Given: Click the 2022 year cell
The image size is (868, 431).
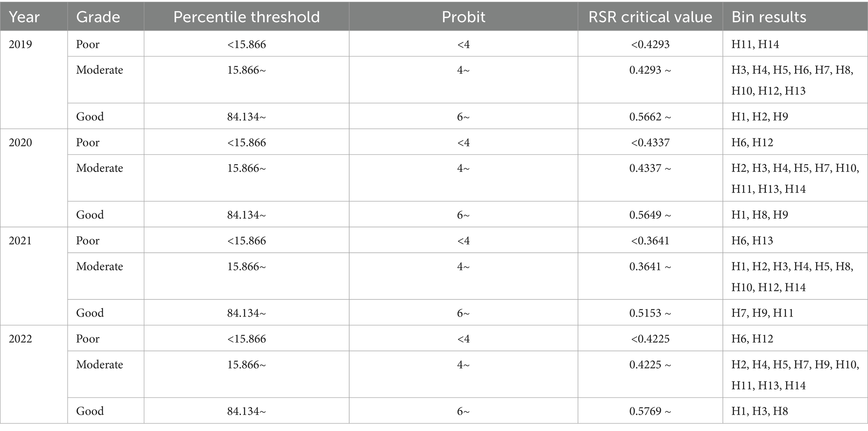Looking at the screenshot, I should coord(21,339).
